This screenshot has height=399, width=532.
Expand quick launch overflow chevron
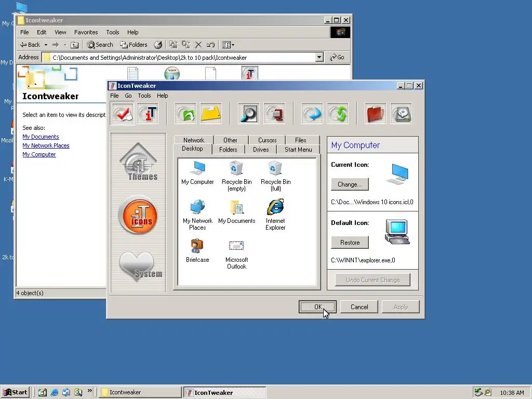pos(89,391)
